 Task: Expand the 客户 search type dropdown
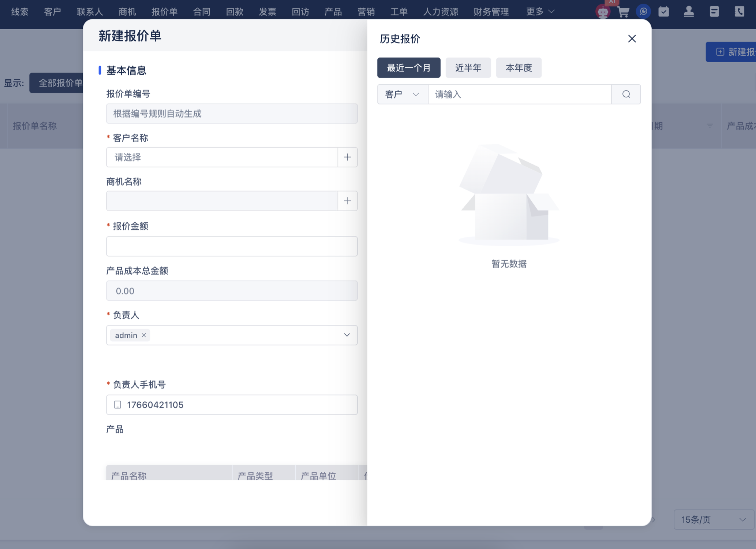pos(403,94)
